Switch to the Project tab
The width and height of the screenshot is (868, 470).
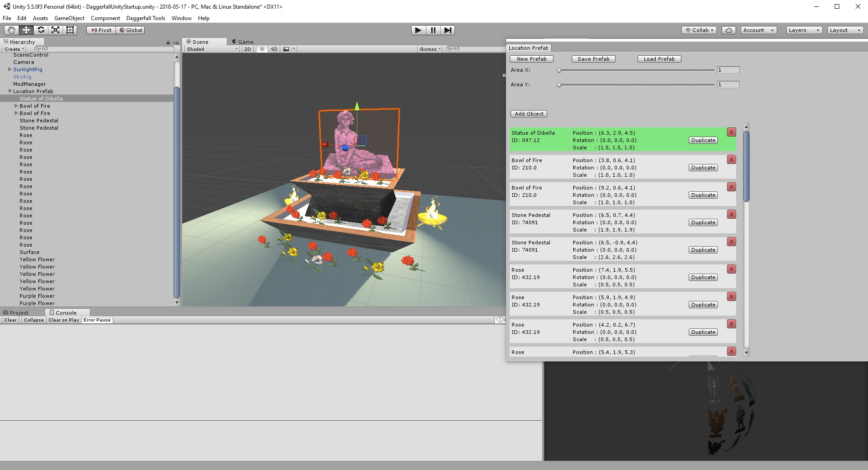click(16, 313)
